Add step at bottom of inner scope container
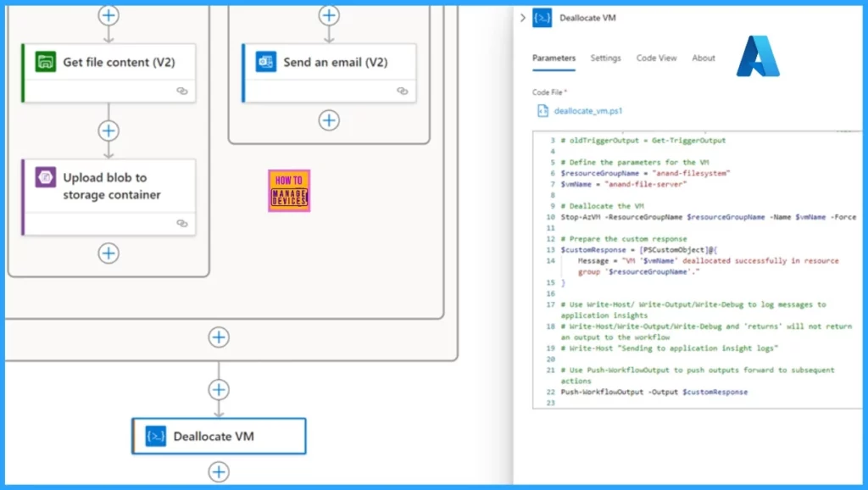868x490 pixels. 219,337
